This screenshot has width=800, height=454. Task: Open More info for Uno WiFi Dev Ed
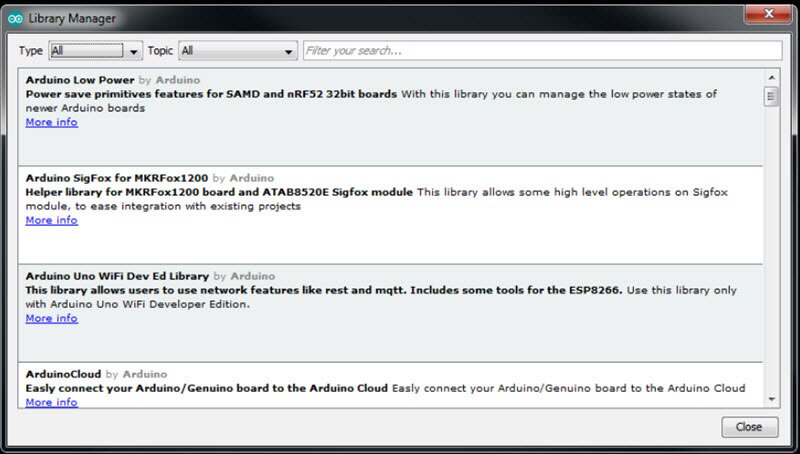[x=51, y=318]
